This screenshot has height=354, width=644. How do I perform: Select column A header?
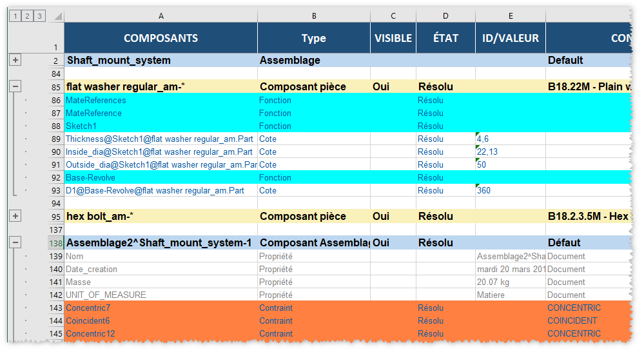161,16
